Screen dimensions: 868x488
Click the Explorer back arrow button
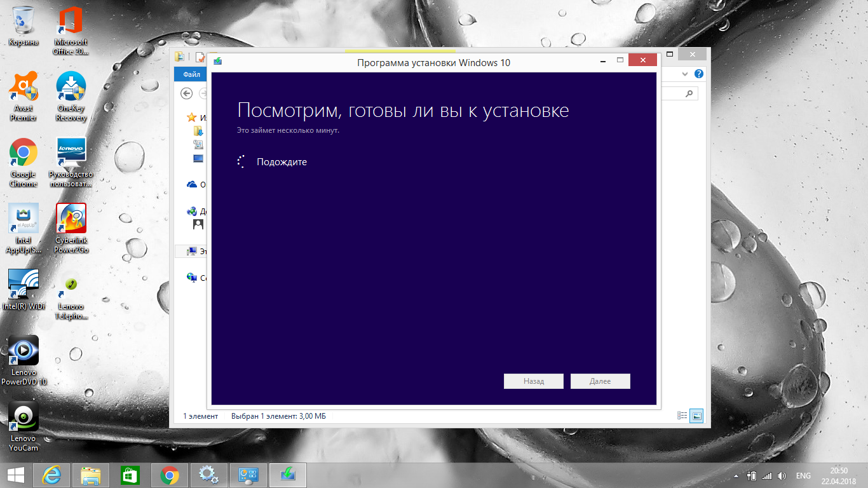point(186,93)
